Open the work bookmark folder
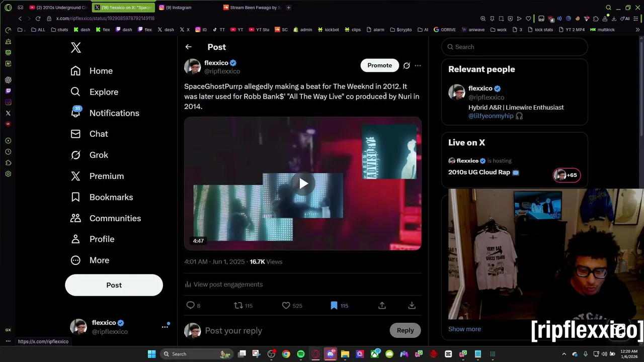This screenshot has height=362, width=644. pos(498,30)
